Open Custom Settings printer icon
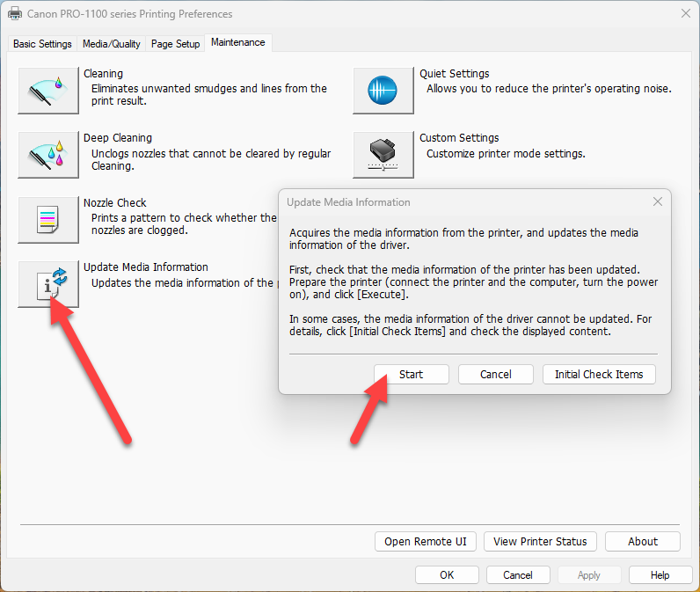The width and height of the screenshot is (700, 592). pyautogui.click(x=383, y=155)
